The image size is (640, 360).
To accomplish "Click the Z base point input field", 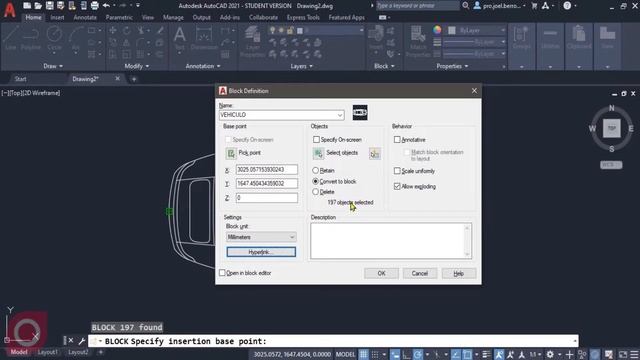I will pos(267,198).
